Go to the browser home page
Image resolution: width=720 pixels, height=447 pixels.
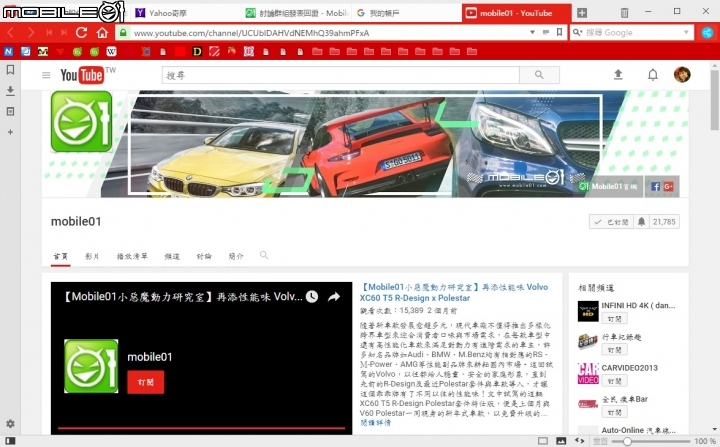(x=102, y=33)
